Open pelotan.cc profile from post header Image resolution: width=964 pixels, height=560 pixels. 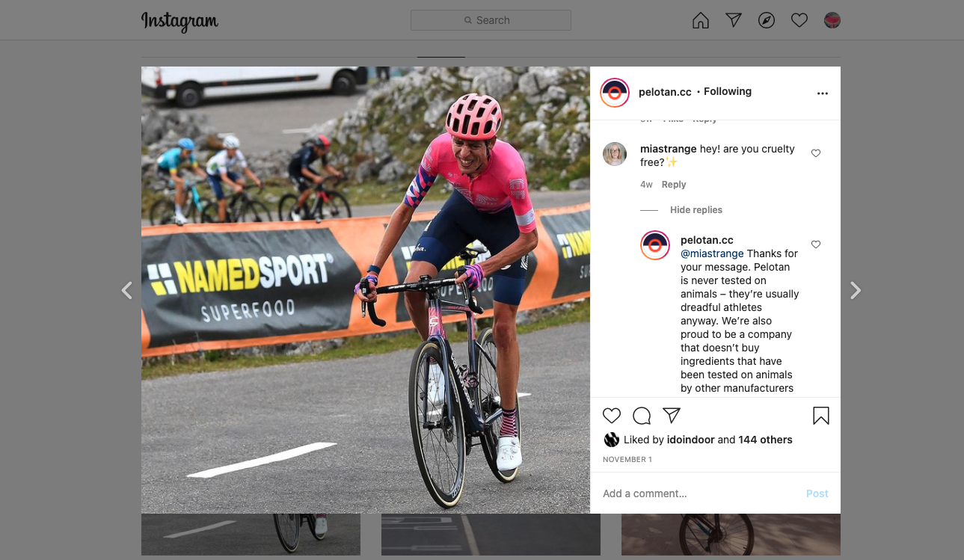point(665,92)
